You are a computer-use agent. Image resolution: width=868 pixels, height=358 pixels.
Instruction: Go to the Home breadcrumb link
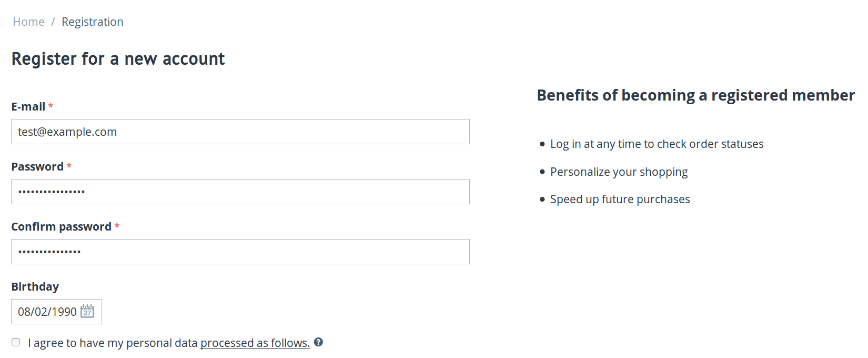[28, 22]
